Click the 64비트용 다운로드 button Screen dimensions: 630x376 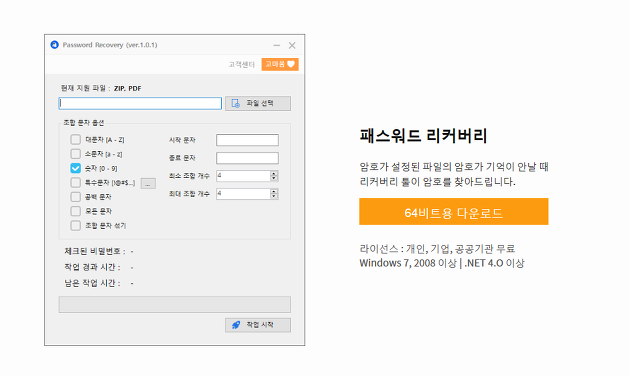(454, 212)
